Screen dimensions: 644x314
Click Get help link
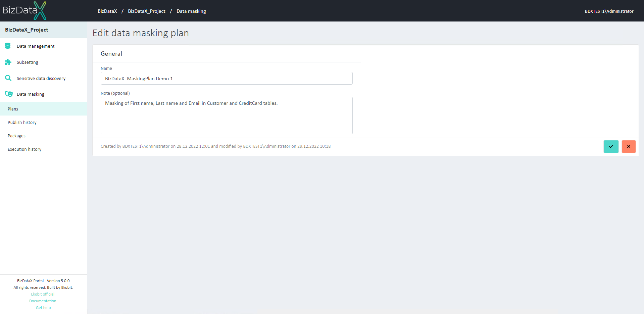pyautogui.click(x=43, y=308)
